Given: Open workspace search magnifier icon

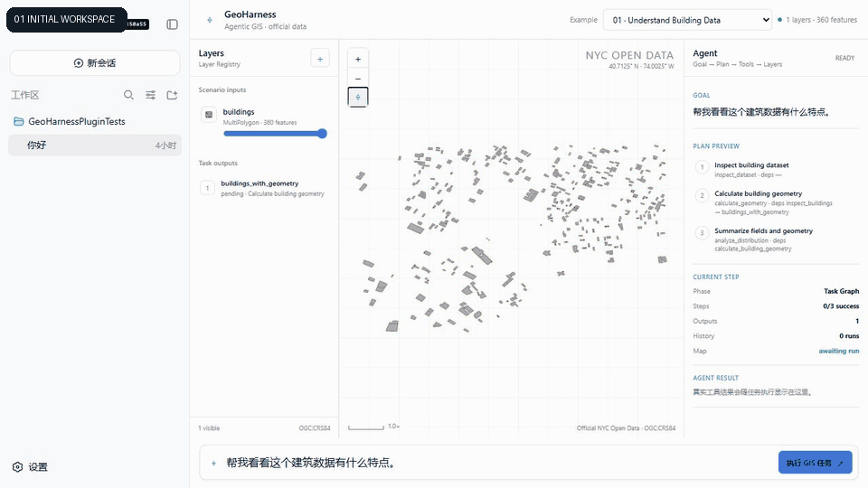Looking at the screenshot, I should coord(128,95).
